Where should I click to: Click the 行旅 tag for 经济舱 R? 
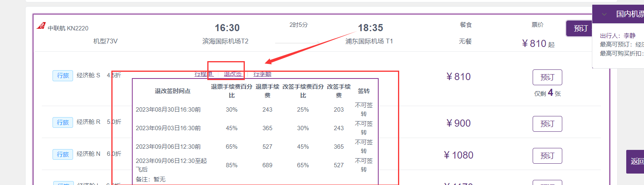pos(63,122)
